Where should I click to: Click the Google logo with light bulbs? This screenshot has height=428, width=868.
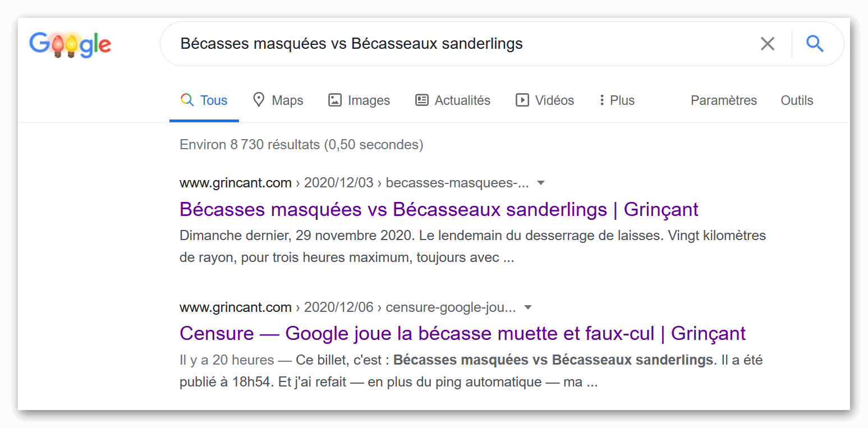pyautogui.click(x=70, y=44)
